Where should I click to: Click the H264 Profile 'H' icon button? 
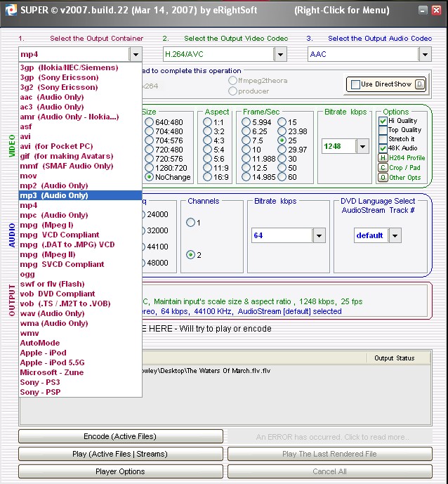(x=383, y=158)
